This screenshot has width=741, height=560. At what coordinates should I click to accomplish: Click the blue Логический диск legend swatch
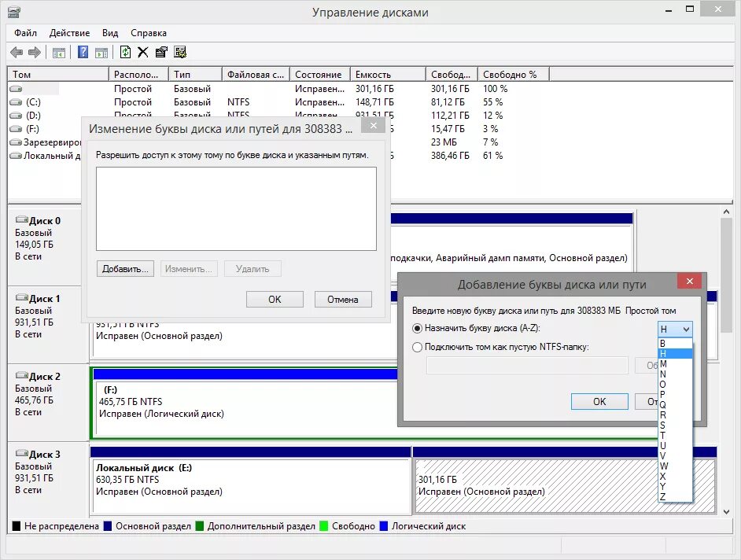pyautogui.click(x=384, y=526)
